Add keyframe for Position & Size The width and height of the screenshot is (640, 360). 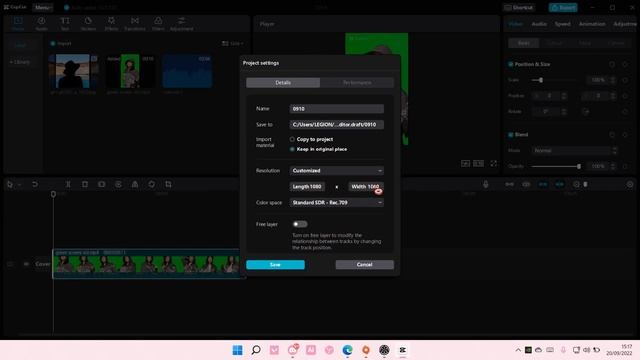tap(625, 64)
